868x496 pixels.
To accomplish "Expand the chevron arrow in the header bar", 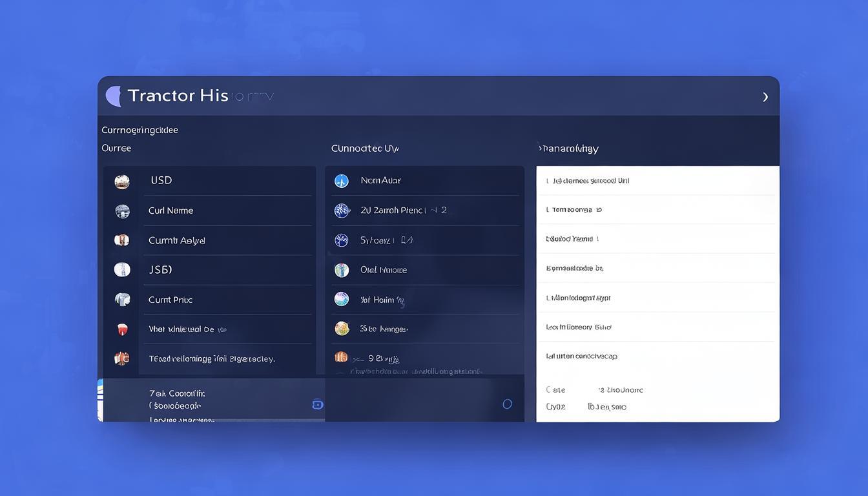I will tap(765, 97).
